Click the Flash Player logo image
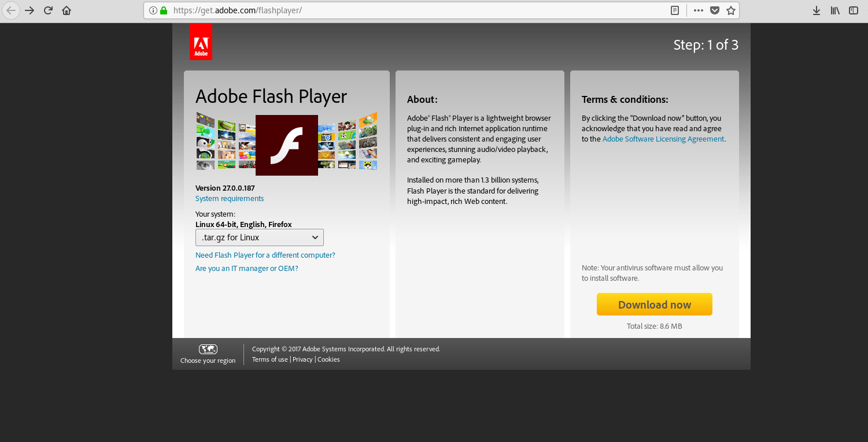Image resolution: width=868 pixels, height=442 pixels. tap(287, 145)
